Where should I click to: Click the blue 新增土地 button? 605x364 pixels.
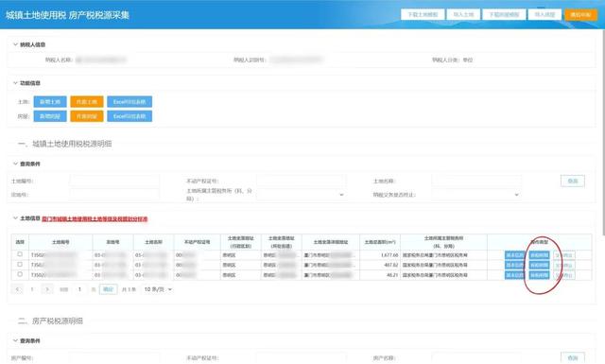(50, 101)
